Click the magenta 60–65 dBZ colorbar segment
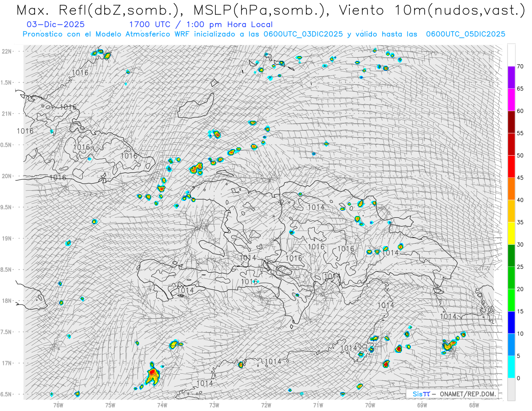Viewport: 532px width, 411px height. point(511,100)
